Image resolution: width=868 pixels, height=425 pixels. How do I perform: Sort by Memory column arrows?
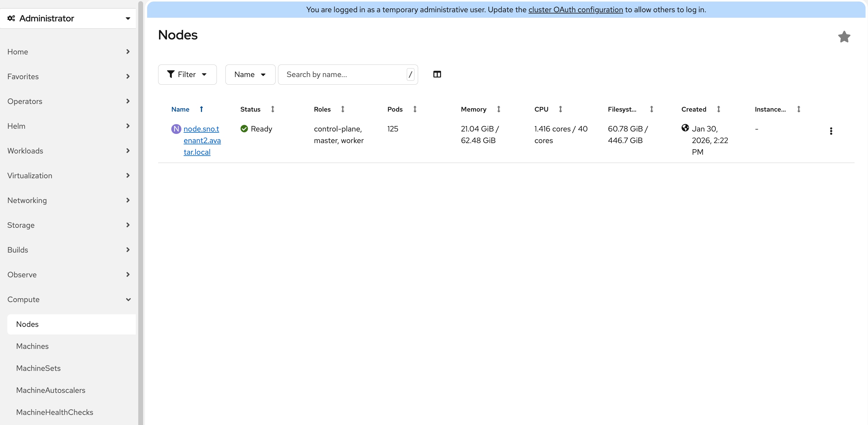point(499,109)
